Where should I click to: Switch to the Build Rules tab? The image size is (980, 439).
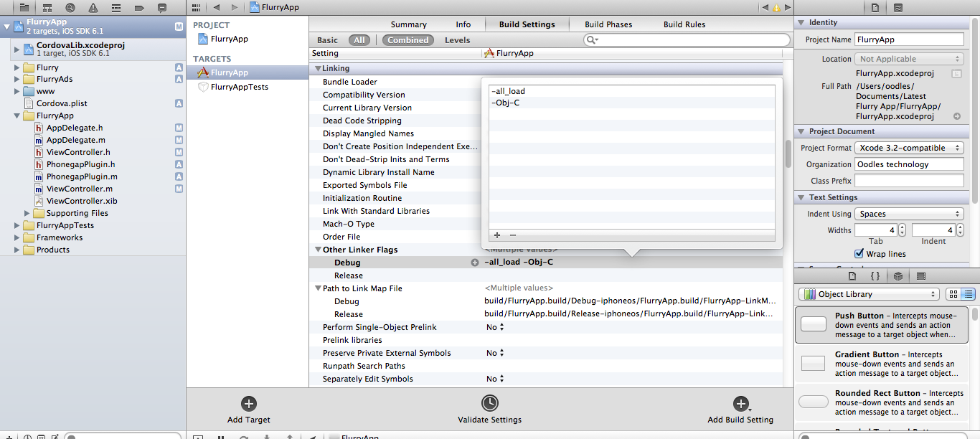click(684, 24)
